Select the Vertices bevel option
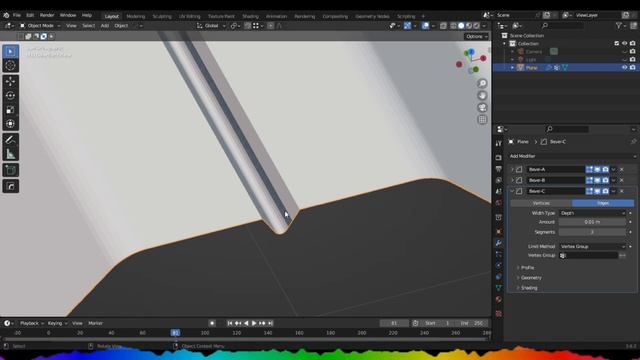Viewport: 640px width, 360px height. tap(541, 203)
